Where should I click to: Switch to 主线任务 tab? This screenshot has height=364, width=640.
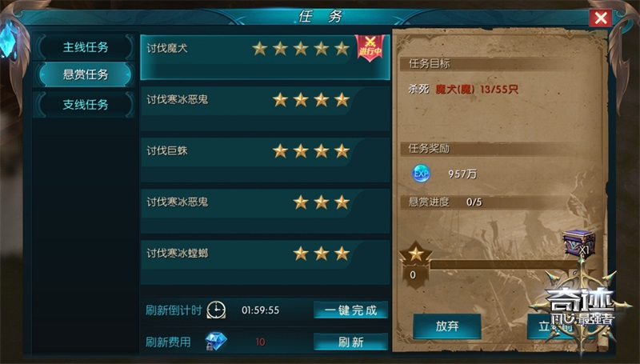click(x=86, y=47)
